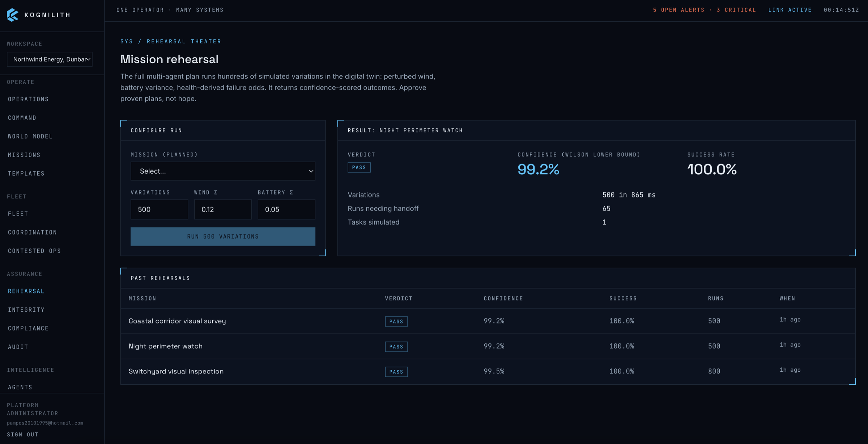Click the Rehearsal Theater breadcrumb

click(x=184, y=42)
